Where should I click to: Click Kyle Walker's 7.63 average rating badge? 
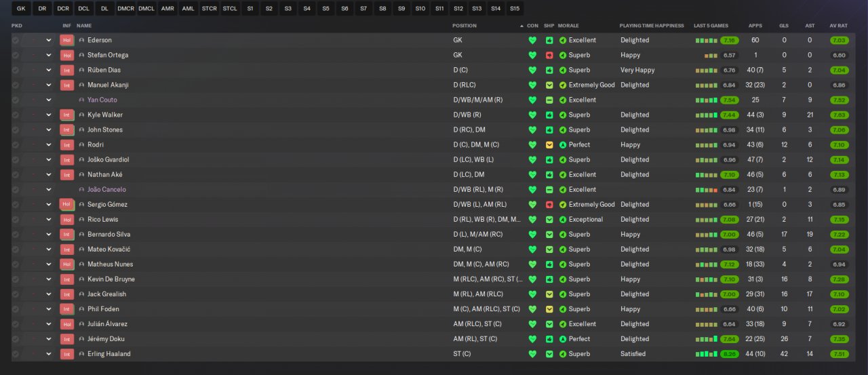tap(839, 115)
